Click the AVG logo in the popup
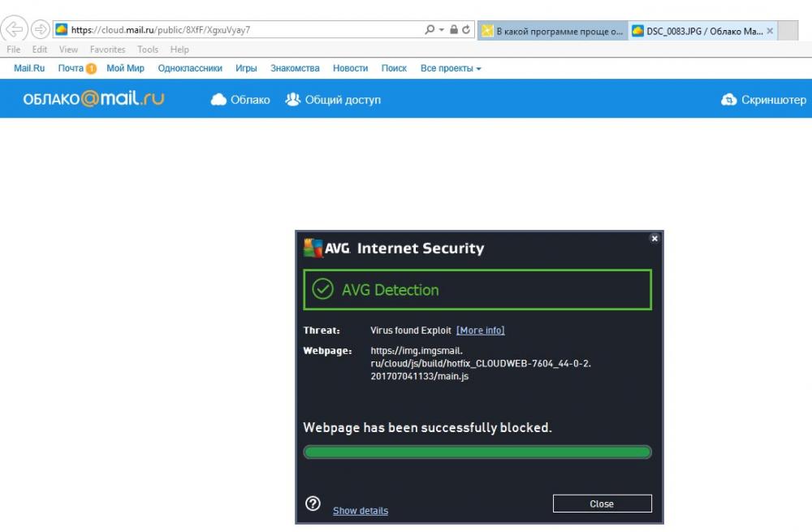Image resolution: width=812 pixels, height=532 pixels. coord(326,248)
